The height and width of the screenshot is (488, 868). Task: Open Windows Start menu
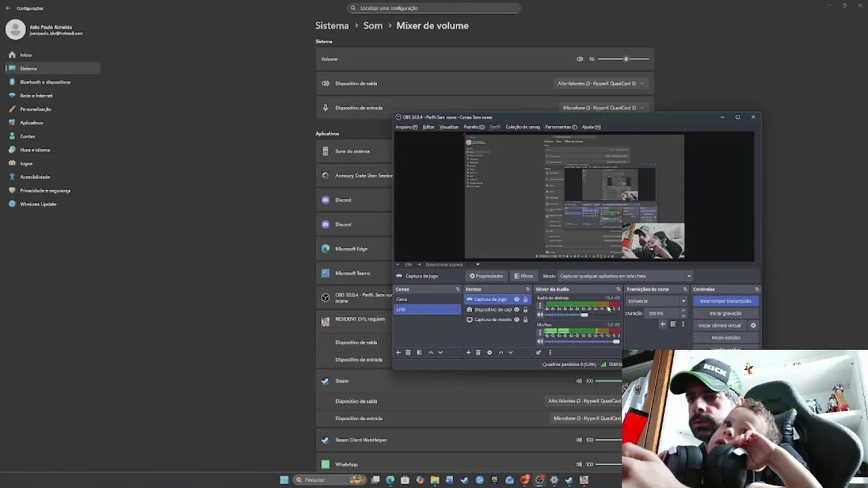tap(284, 480)
